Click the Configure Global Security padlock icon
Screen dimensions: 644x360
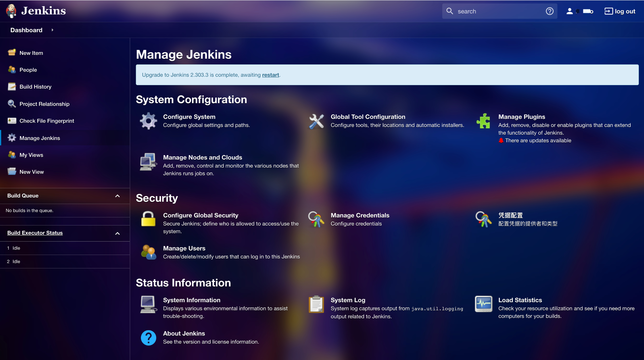click(x=148, y=219)
